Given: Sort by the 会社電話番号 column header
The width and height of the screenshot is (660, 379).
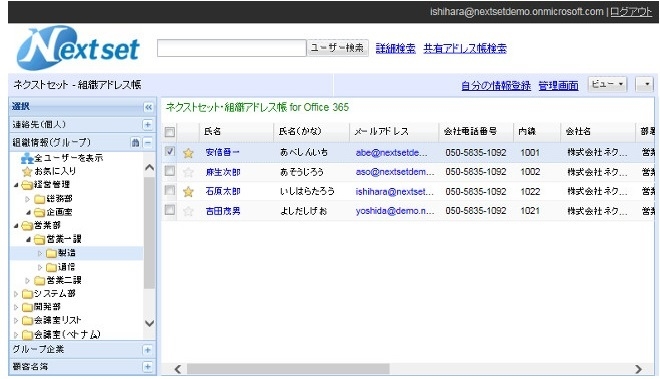Looking at the screenshot, I should (476, 132).
